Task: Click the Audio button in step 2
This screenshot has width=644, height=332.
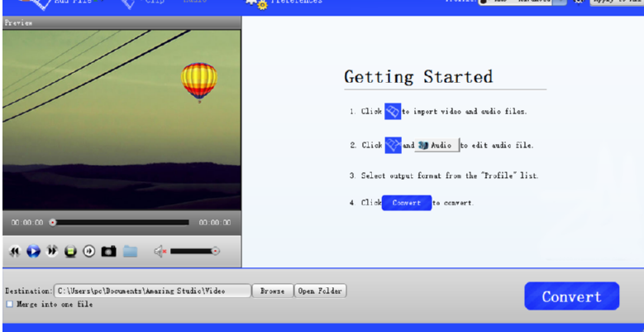Action: (x=436, y=145)
